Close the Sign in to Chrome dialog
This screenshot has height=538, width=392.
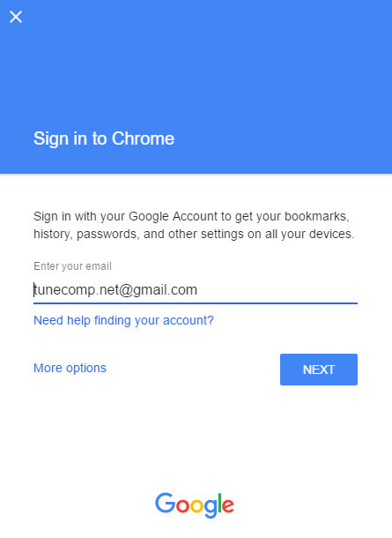(16, 17)
